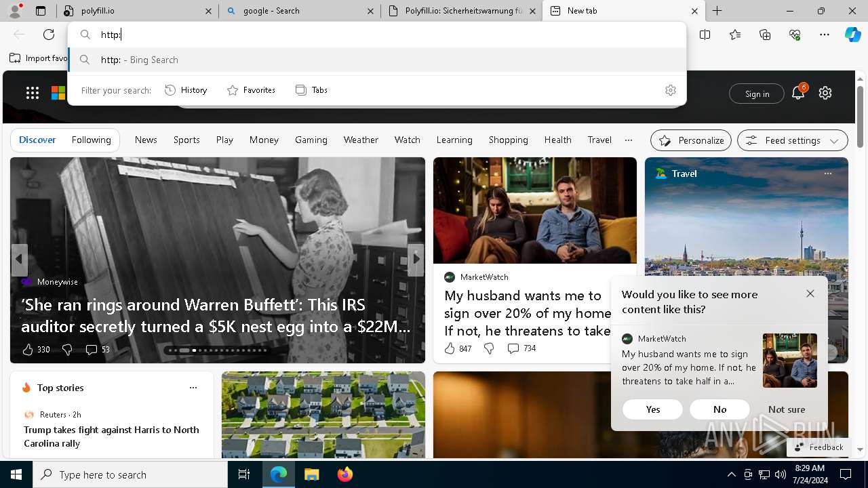This screenshot has height=488, width=868.
Task: Click the Windows taskbar search box
Action: (130, 474)
